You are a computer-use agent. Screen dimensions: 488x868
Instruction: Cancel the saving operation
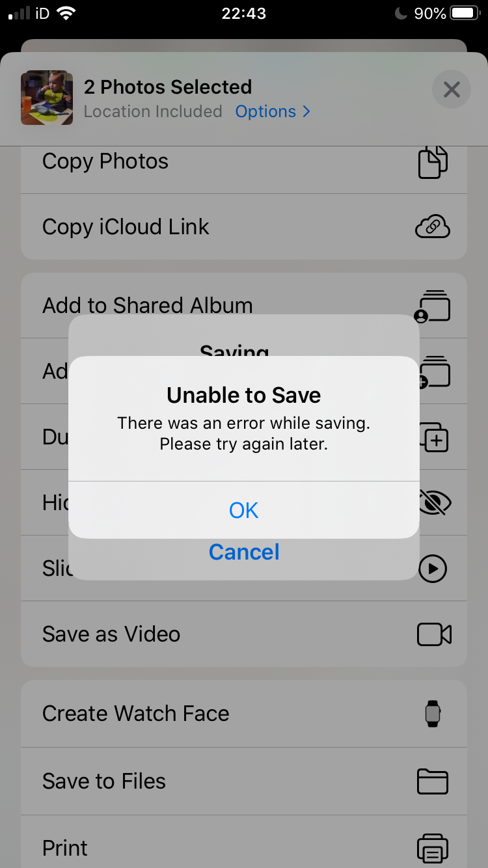point(244,552)
